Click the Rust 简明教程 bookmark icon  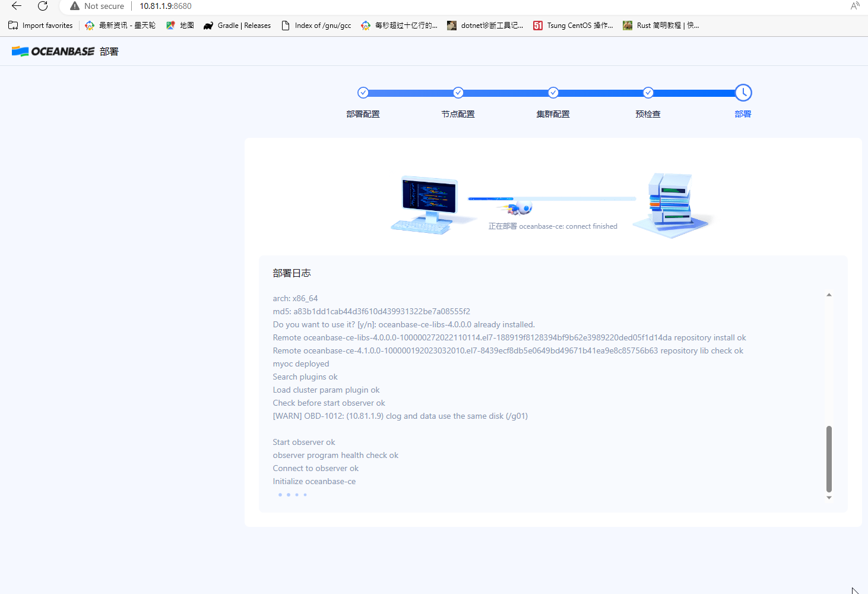[x=628, y=26]
